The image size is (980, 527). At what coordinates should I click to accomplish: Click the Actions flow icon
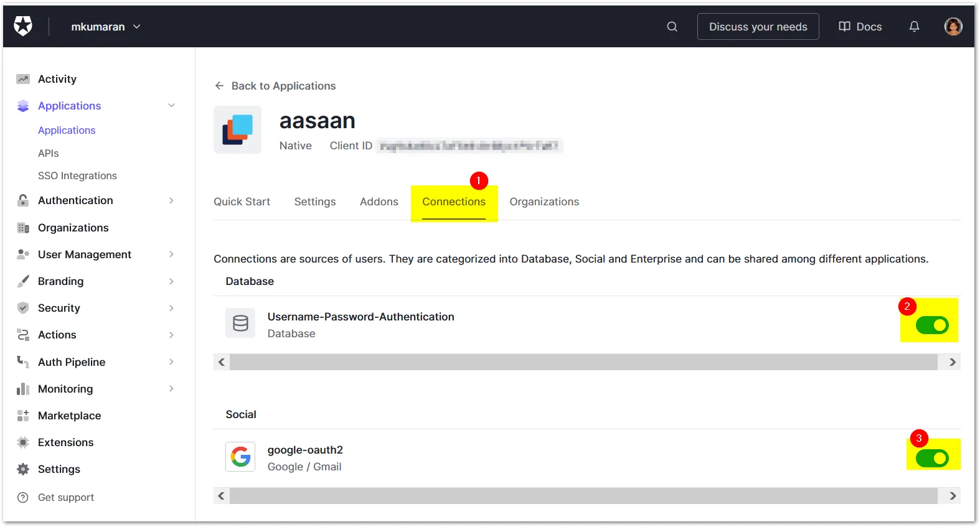(x=23, y=335)
